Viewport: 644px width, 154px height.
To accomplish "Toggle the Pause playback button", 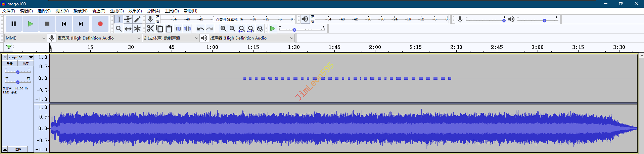I will [x=14, y=24].
